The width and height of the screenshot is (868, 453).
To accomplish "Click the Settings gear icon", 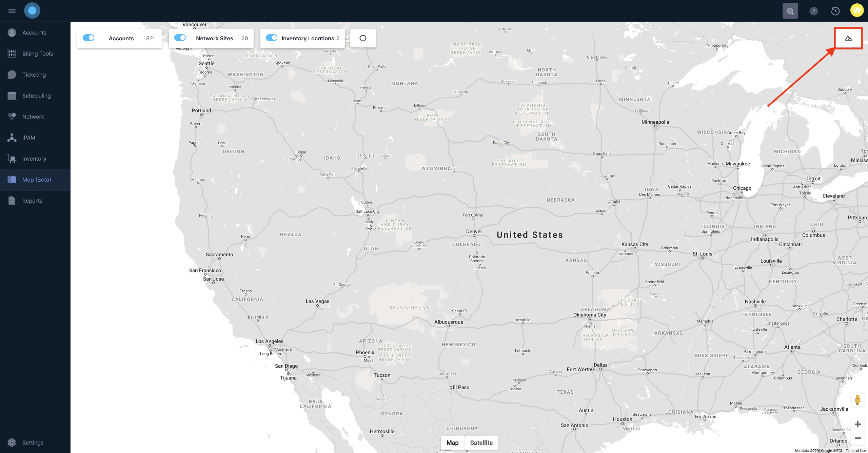I will point(12,442).
